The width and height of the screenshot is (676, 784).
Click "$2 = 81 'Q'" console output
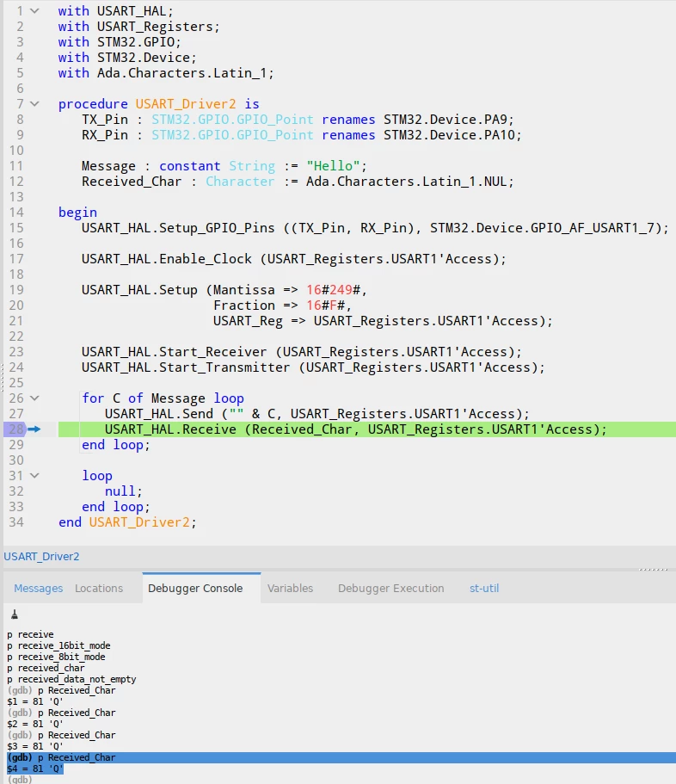tap(35, 724)
